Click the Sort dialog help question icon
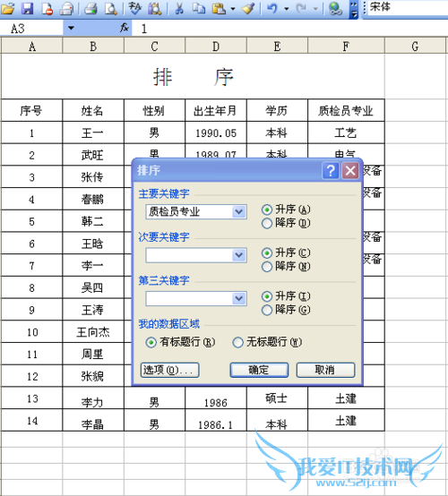The height and width of the screenshot is (496, 448). click(331, 171)
